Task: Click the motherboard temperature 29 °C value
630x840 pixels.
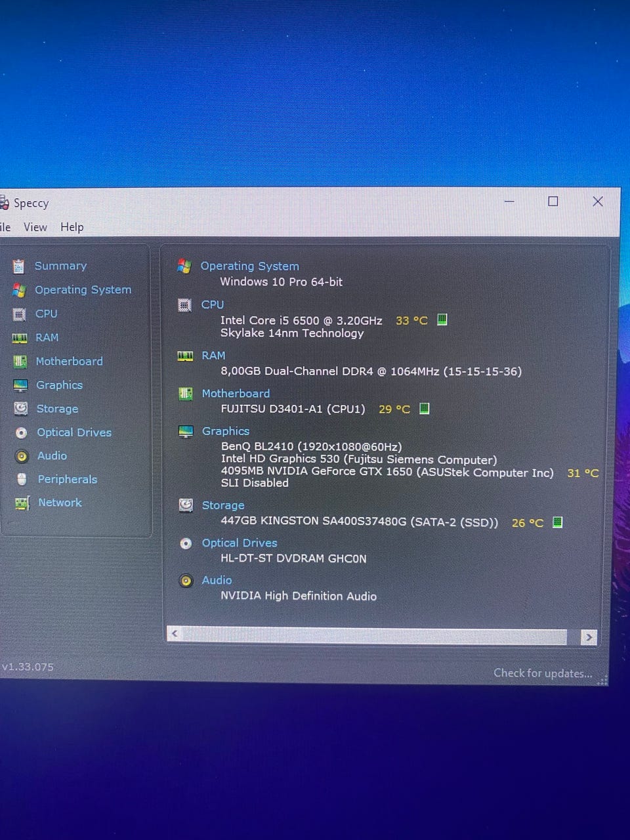Action: point(394,409)
